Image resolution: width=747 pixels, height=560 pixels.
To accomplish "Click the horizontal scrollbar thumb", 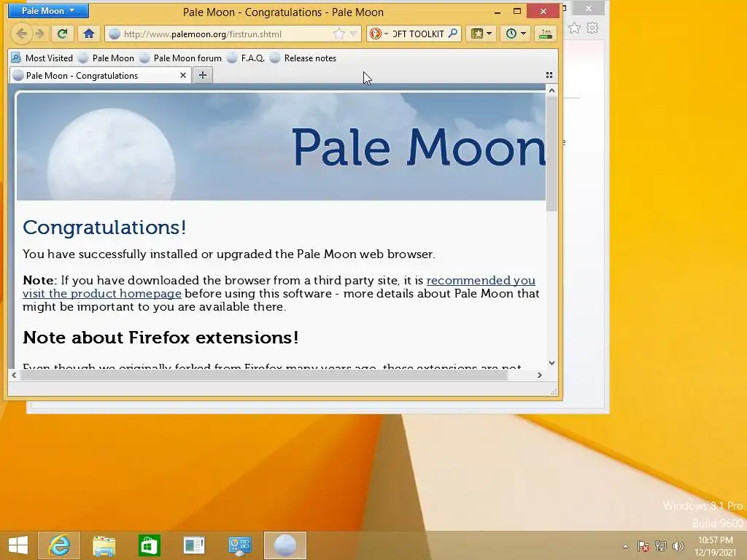I will (x=264, y=376).
